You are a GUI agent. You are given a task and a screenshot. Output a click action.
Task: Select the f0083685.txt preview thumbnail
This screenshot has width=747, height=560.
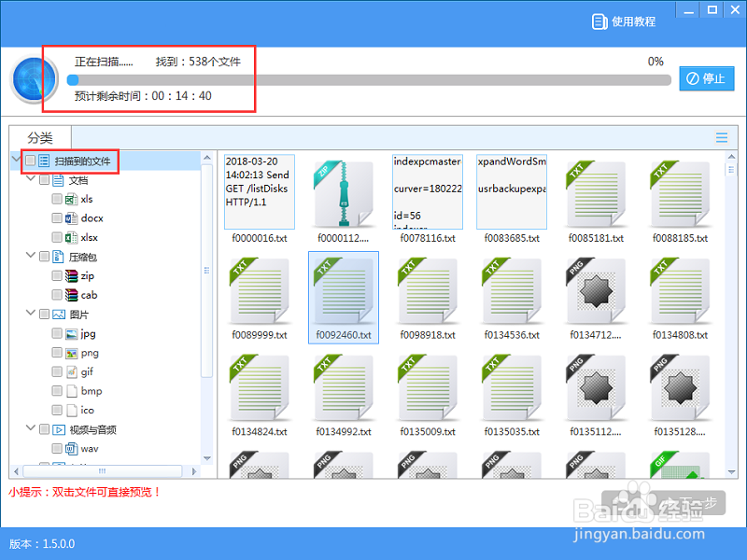coord(512,191)
